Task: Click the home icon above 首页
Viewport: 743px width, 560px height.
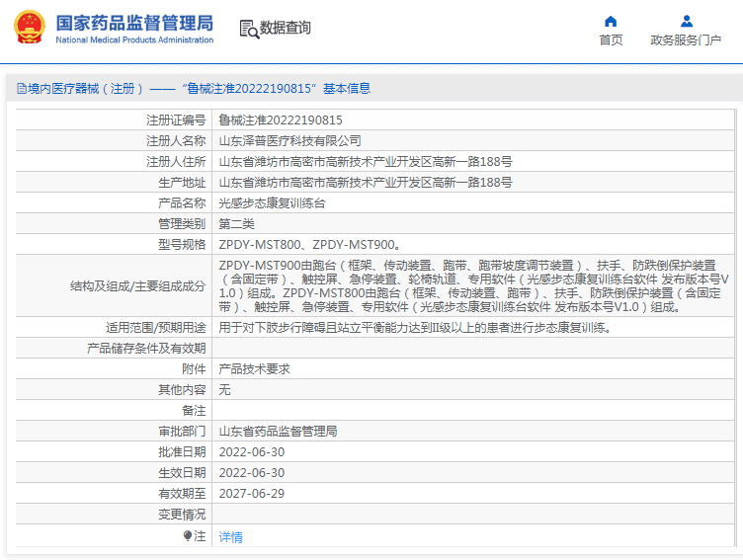Action: tap(611, 22)
